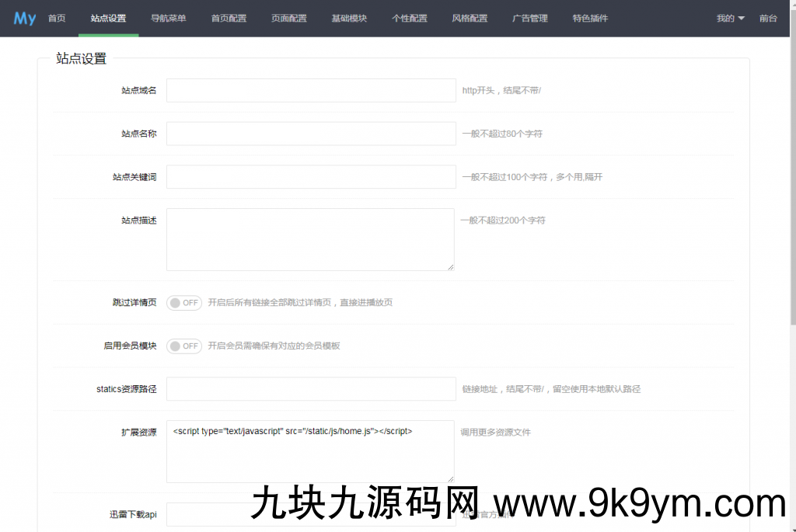Visit the 前台 link
The width and height of the screenshot is (796, 532).
pos(768,18)
